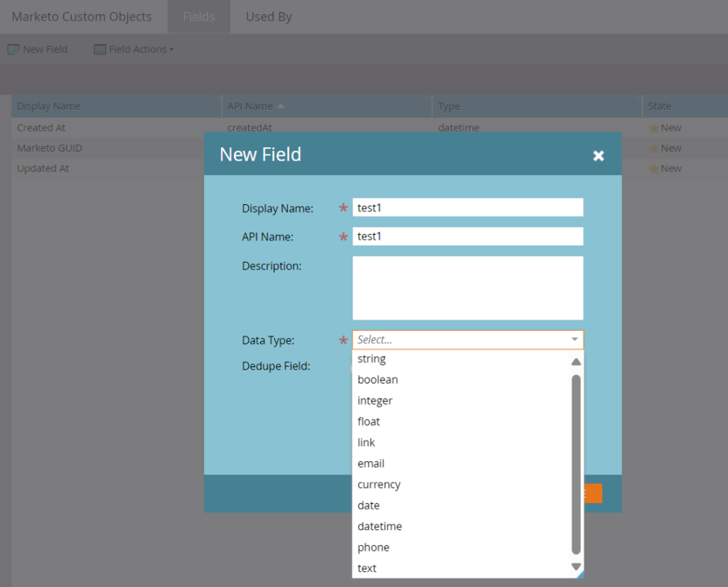728x587 pixels.
Task: Close the New Field dialog
Action: pyautogui.click(x=598, y=156)
